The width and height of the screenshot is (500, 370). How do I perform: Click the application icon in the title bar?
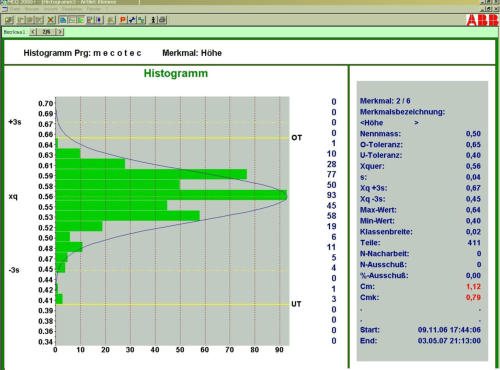click(x=3, y=2)
